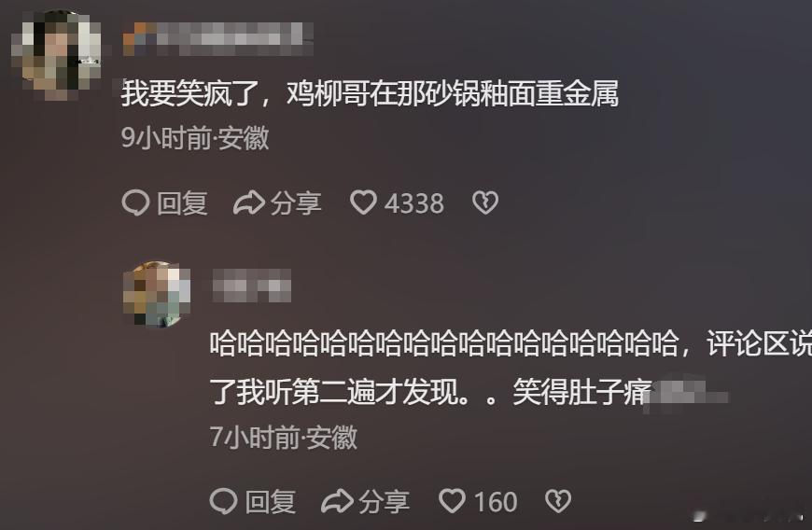Screen dimensions: 812x530
Task: Click the 哈哈哈 reply comment text
Action: pos(511,368)
